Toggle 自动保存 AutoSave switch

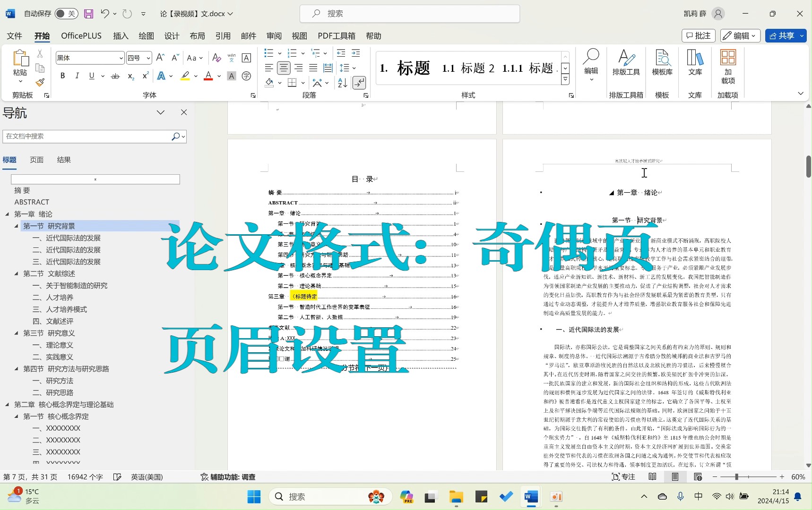pyautogui.click(x=66, y=13)
